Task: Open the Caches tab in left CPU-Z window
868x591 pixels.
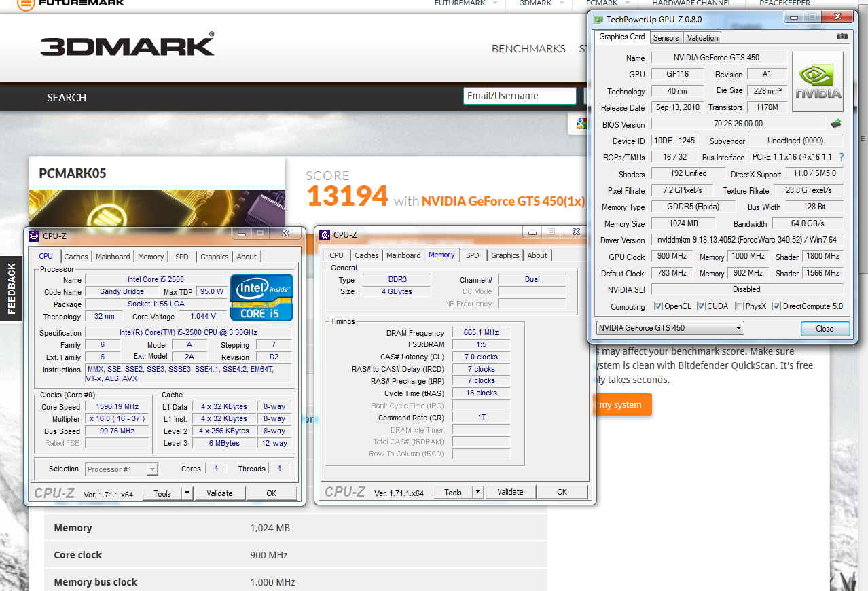Action: [76, 257]
